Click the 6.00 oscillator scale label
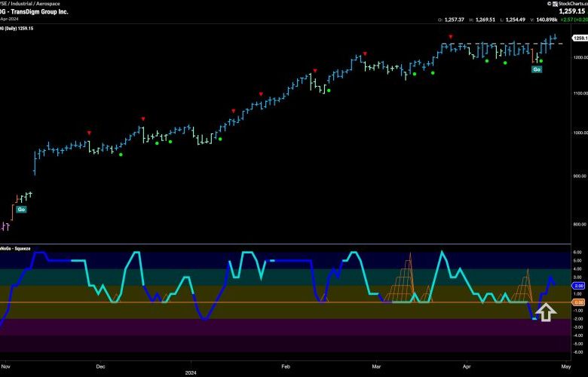The image size is (588, 377). pos(578,253)
